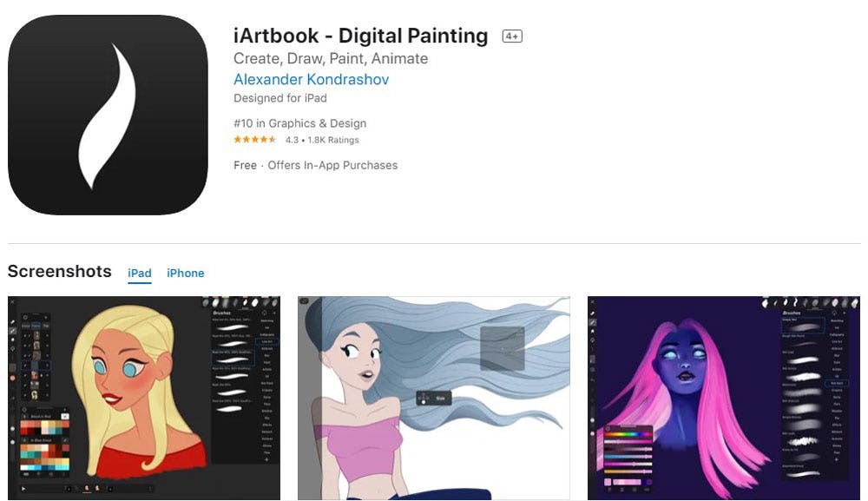The image size is (868, 501).
Task: Click the 4+ age rating badge
Action: (x=512, y=36)
